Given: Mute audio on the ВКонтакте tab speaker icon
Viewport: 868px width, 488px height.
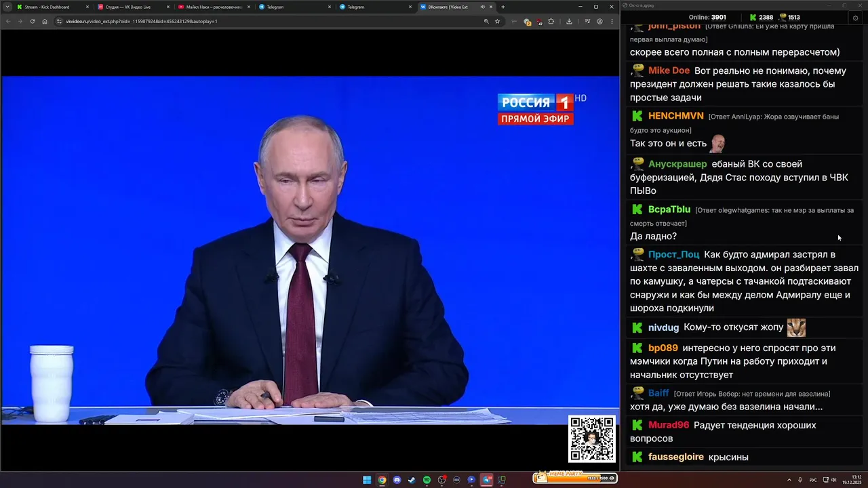Looking at the screenshot, I should pos(483,7).
